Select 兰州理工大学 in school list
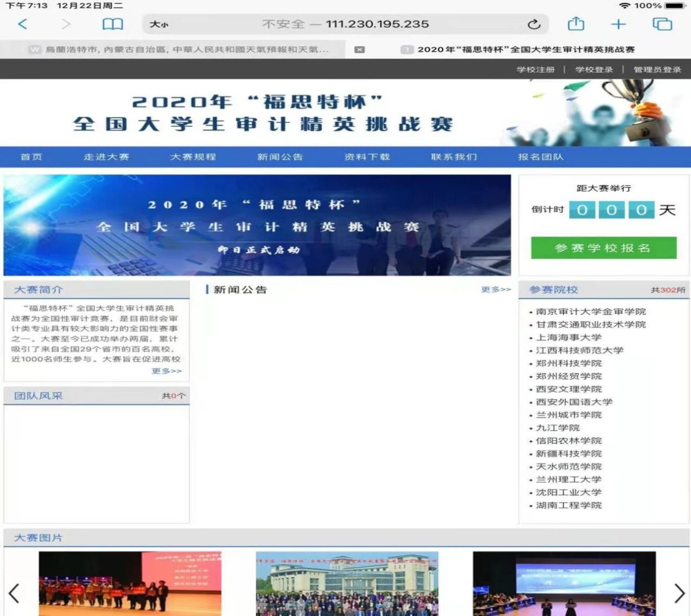 568,480
